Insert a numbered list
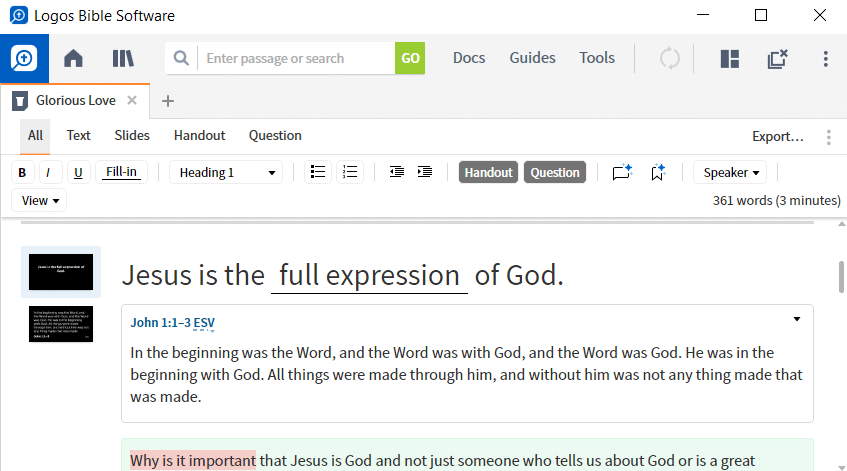 coord(350,172)
